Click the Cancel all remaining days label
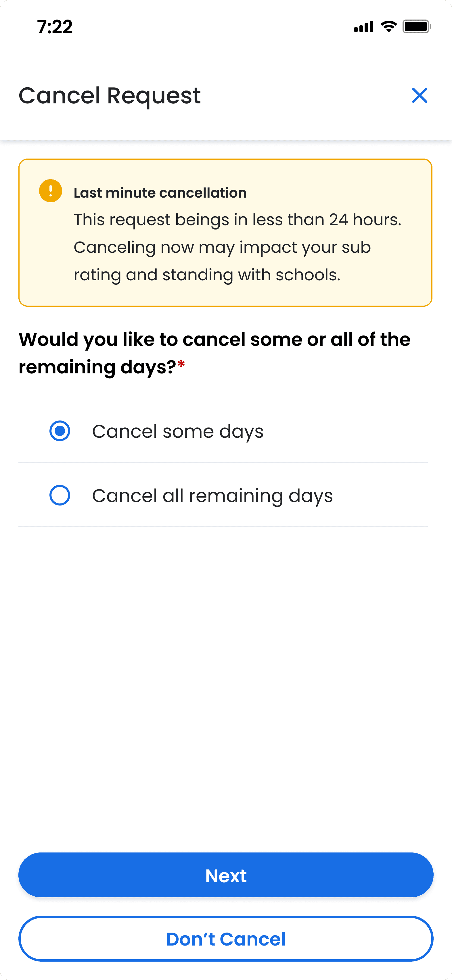 pos(212,496)
